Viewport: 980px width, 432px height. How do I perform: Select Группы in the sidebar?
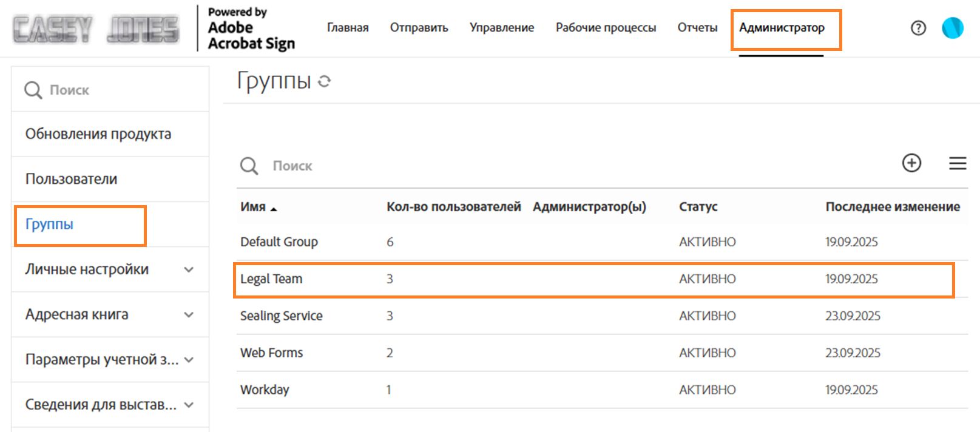click(x=49, y=224)
